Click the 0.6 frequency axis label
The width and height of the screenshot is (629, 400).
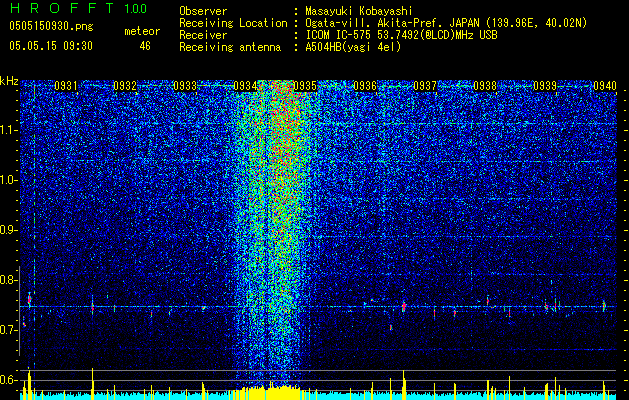click(x=9, y=380)
